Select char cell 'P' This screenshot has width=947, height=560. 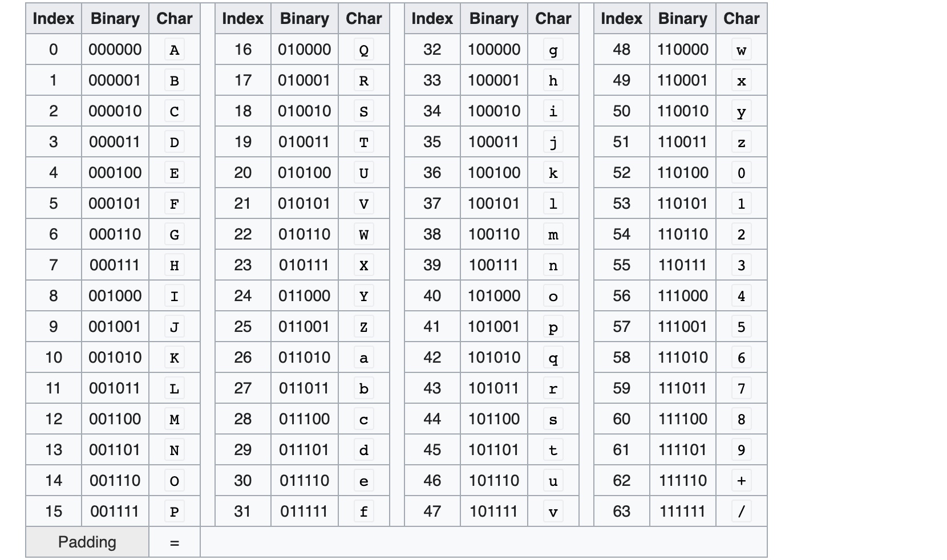pyautogui.click(x=175, y=512)
